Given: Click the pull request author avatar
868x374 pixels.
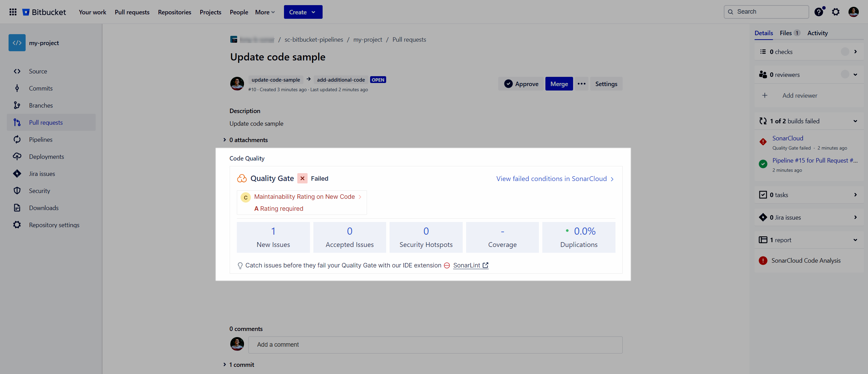Looking at the screenshot, I should [237, 84].
